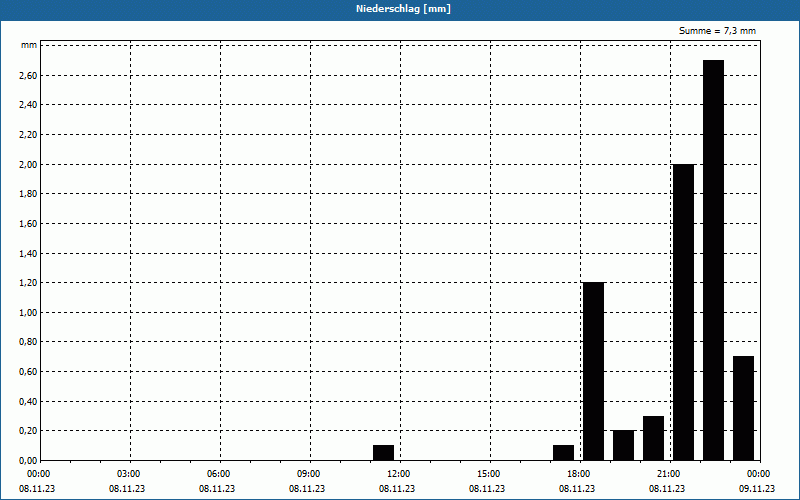Click the 0,00 y-axis label
Image resolution: width=800 pixels, height=500 pixels.
point(28,460)
